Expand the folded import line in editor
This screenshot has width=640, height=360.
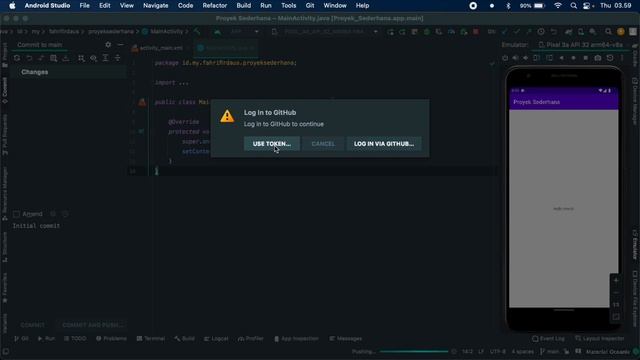click(x=171, y=82)
